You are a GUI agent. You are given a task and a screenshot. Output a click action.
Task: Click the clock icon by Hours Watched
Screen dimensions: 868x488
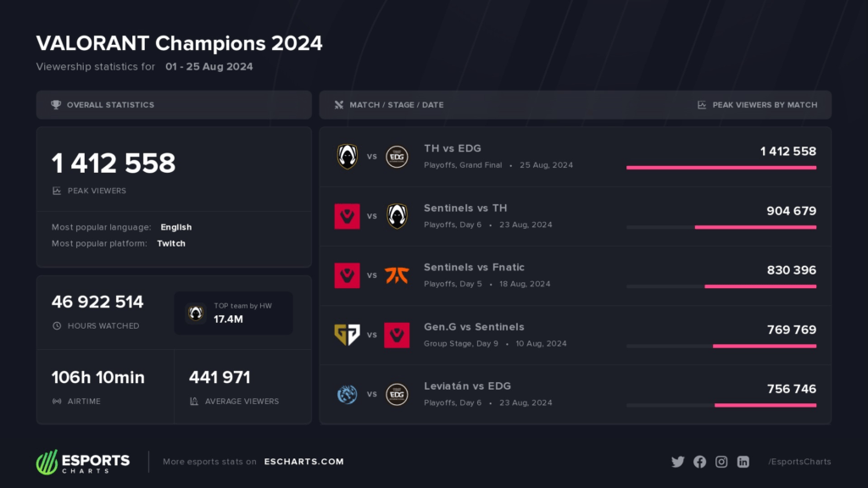(57, 326)
